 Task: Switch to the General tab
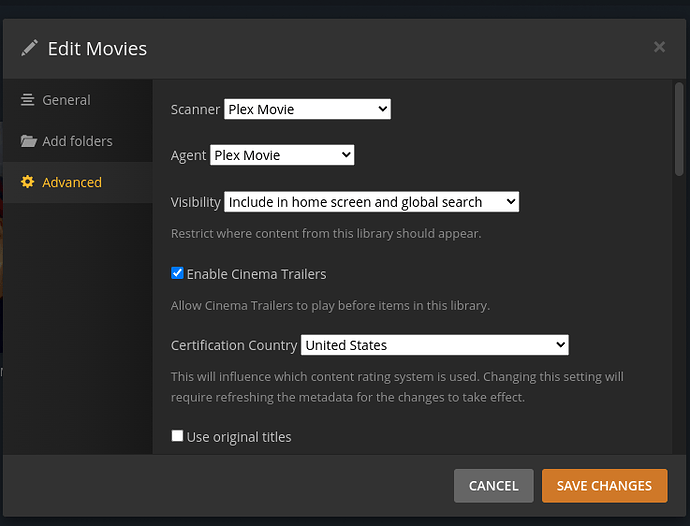point(66,100)
